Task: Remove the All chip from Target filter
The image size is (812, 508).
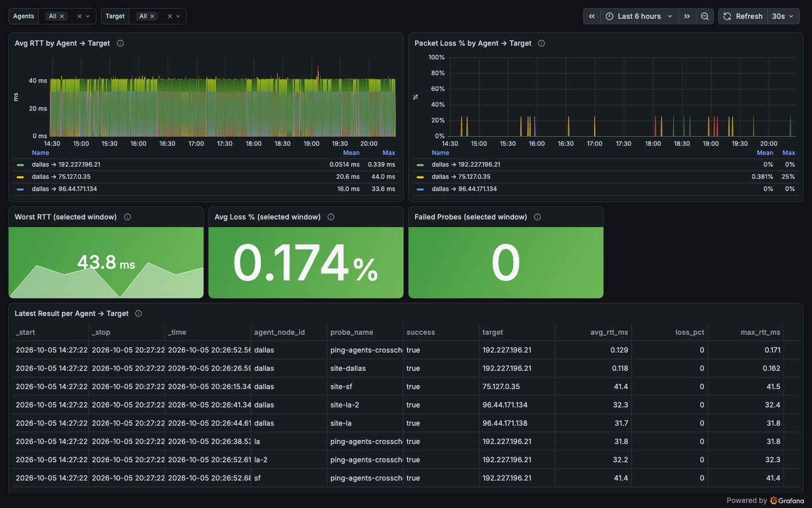Action: click(153, 16)
